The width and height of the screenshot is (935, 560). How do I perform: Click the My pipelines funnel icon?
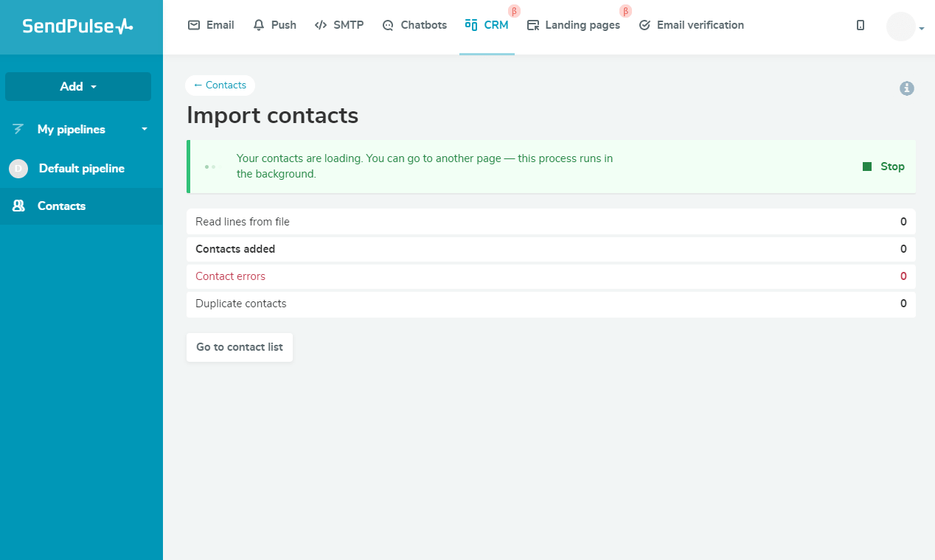(18, 130)
